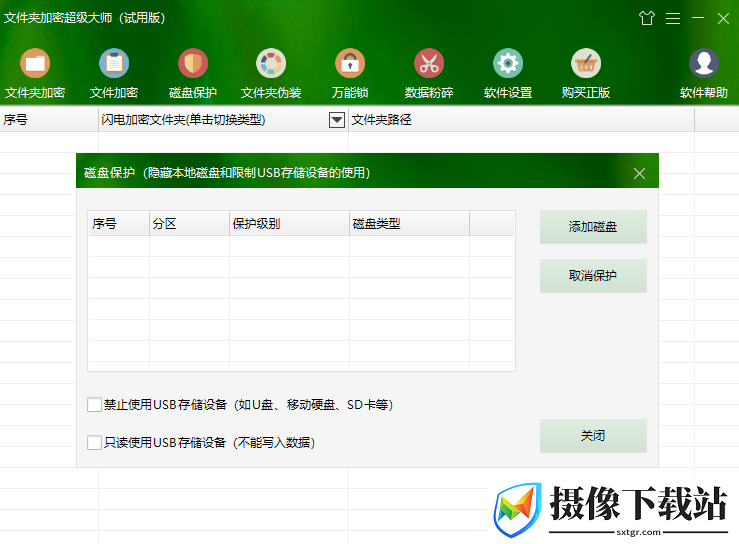Click the 文件夹路径 column header
The height and width of the screenshot is (544, 739).
tap(521, 120)
